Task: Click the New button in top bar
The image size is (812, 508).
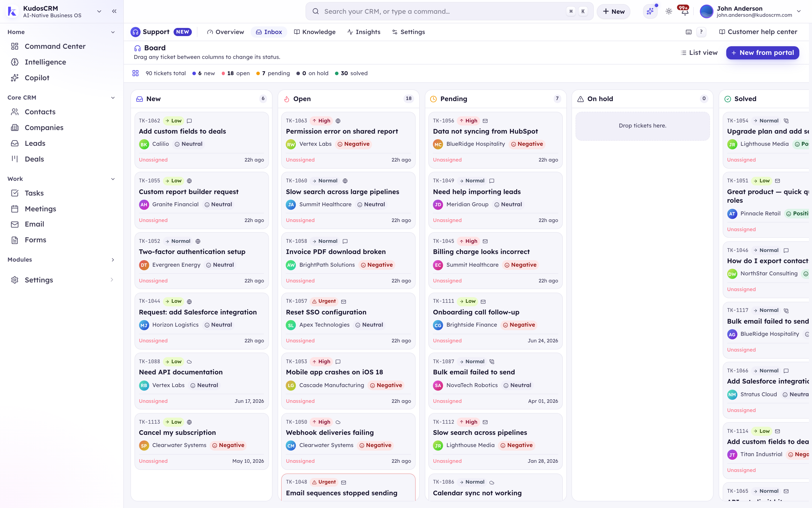Action: tap(613, 11)
